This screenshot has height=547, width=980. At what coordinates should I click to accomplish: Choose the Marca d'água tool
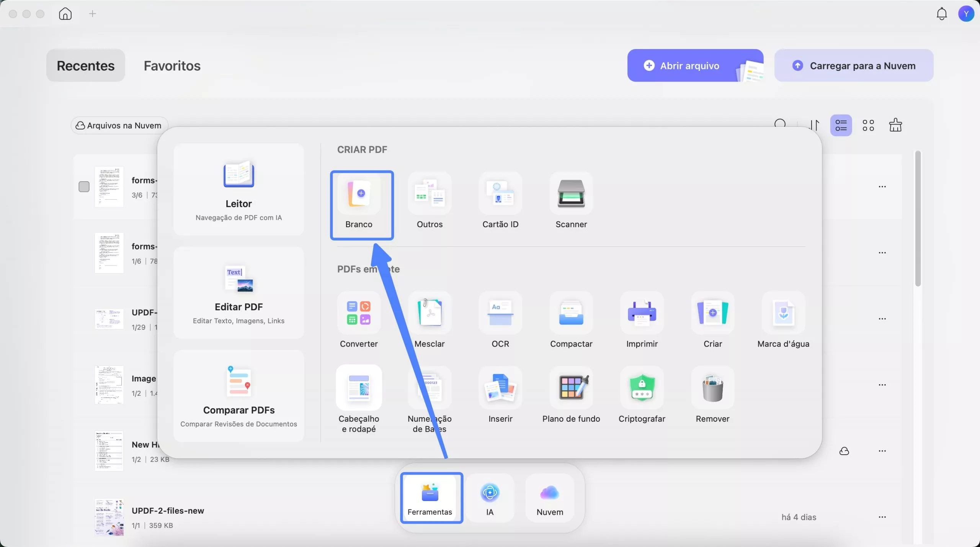(783, 321)
